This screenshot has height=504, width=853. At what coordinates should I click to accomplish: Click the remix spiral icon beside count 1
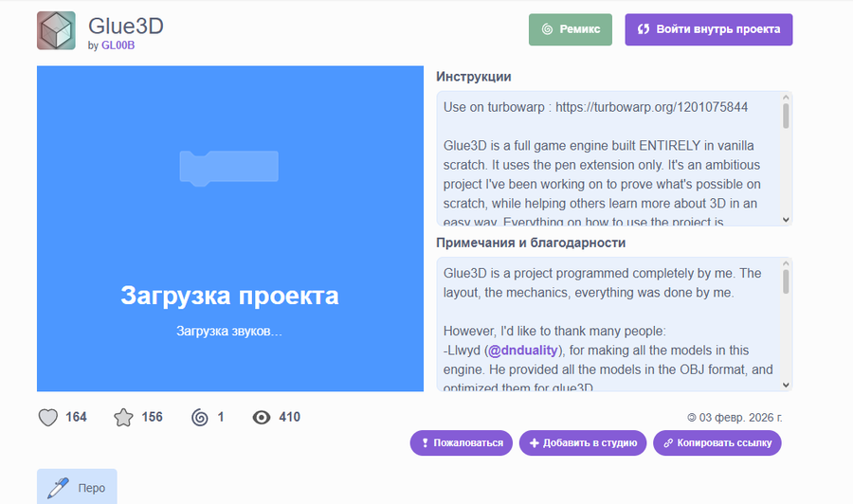pyautogui.click(x=200, y=418)
